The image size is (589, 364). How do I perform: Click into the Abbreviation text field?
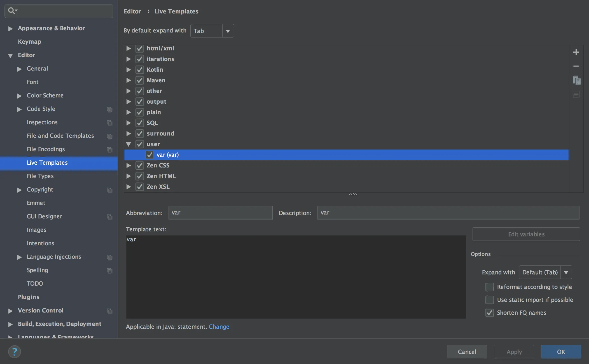[x=220, y=213]
